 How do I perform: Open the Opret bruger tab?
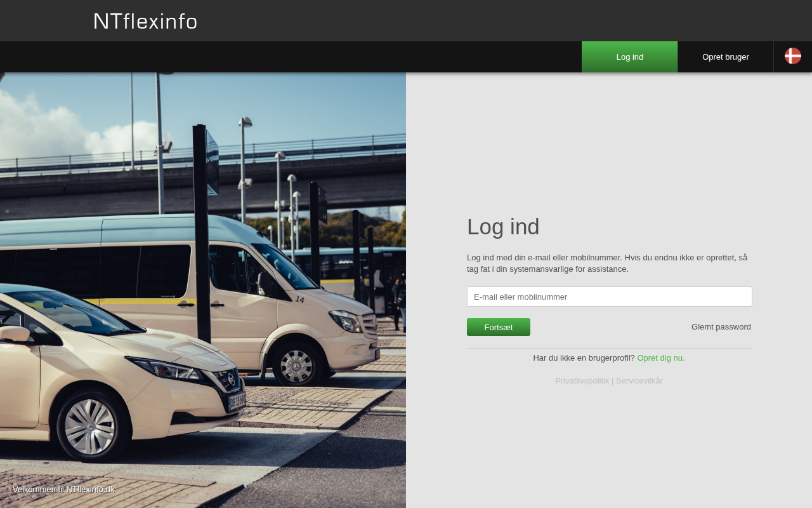click(x=726, y=57)
